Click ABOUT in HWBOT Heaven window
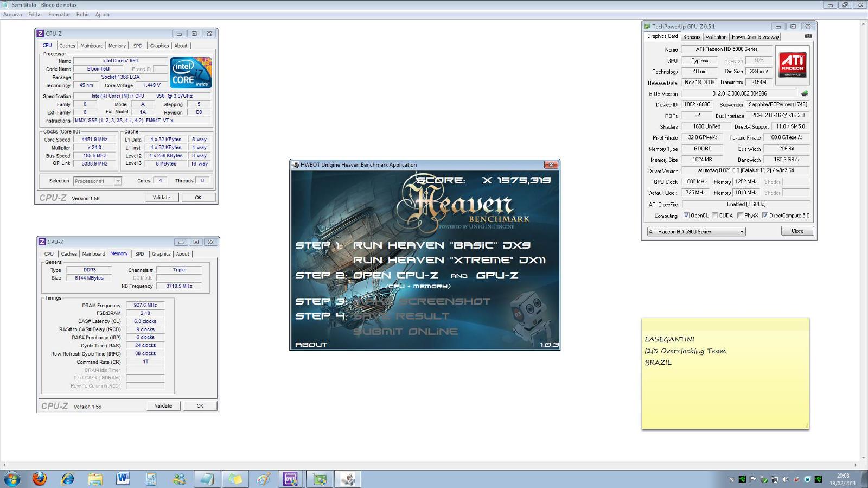The height and width of the screenshot is (488, 868). point(311,344)
